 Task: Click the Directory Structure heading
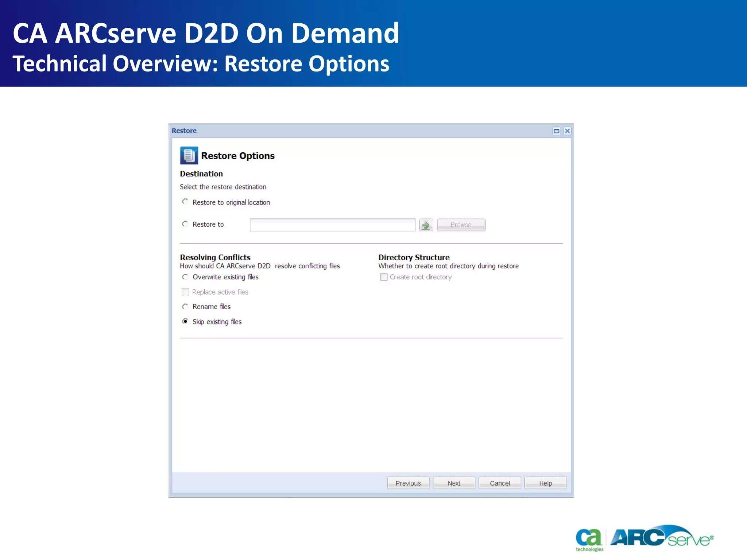414,257
